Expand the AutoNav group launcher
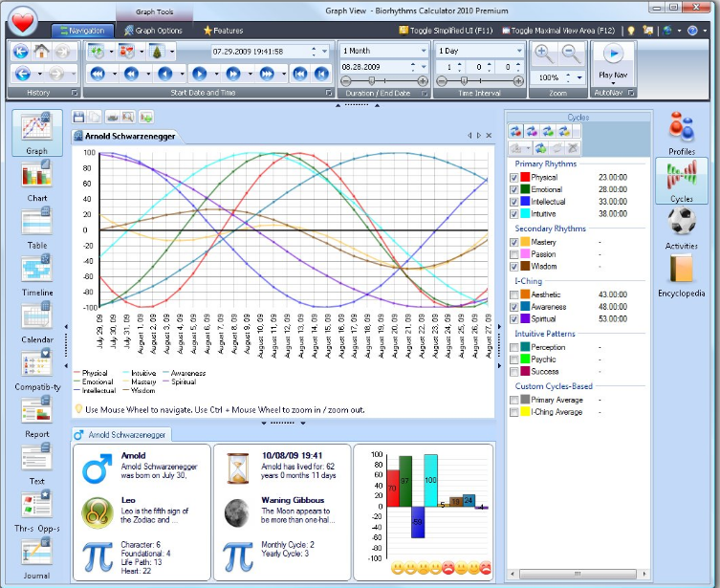This screenshot has height=588, width=720. click(x=631, y=93)
